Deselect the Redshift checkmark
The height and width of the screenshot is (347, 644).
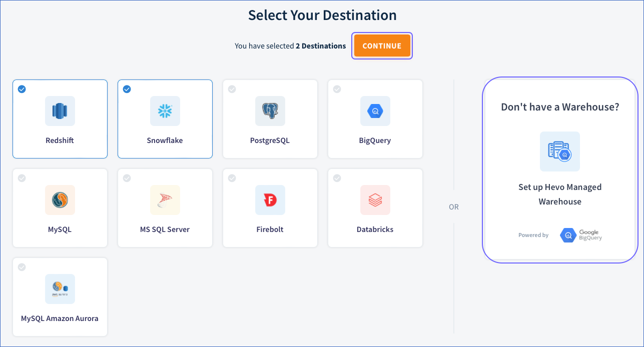pyautogui.click(x=22, y=89)
